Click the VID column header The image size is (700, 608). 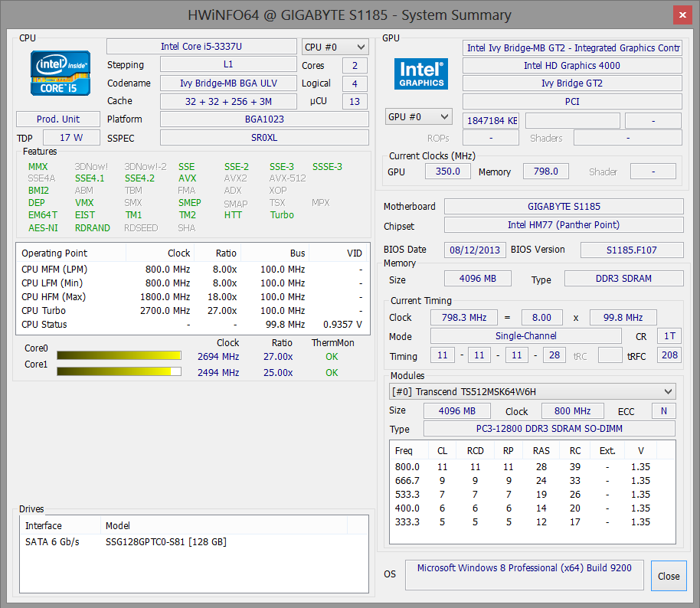click(x=338, y=253)
